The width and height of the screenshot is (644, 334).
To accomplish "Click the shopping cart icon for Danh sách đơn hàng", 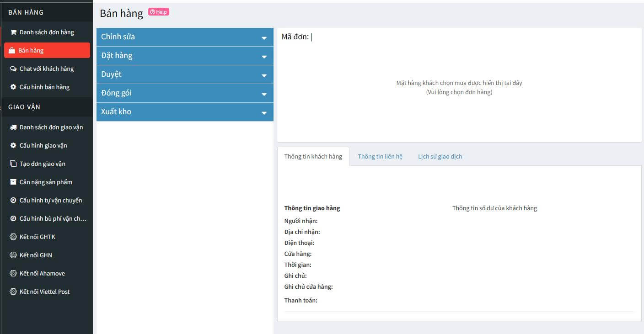I will [x=13, y=32].
